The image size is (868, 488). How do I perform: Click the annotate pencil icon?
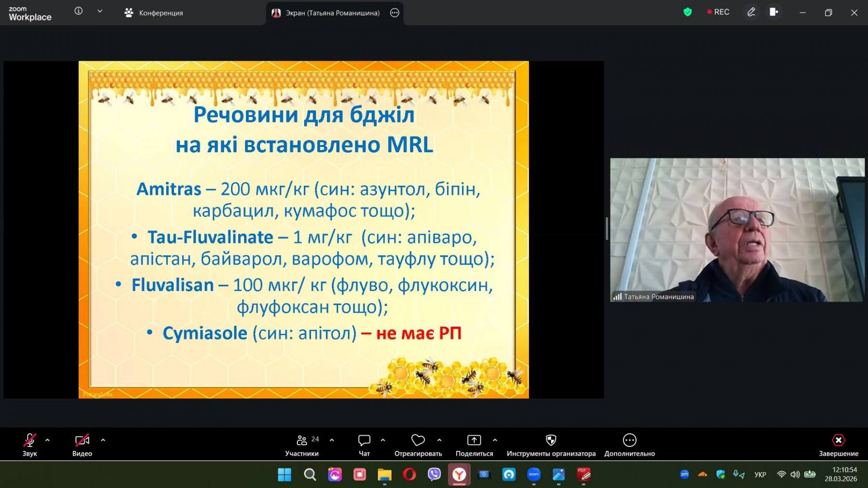[751, 12]
